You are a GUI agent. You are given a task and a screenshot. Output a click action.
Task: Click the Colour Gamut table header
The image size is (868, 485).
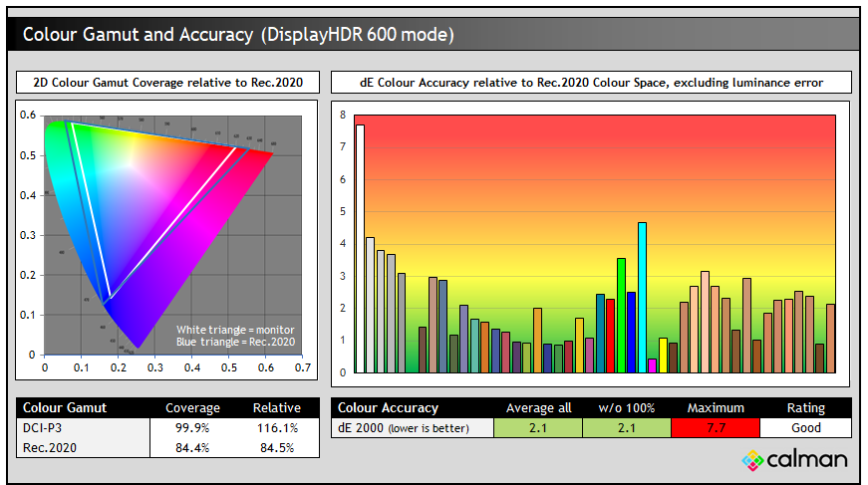(65, 407)
